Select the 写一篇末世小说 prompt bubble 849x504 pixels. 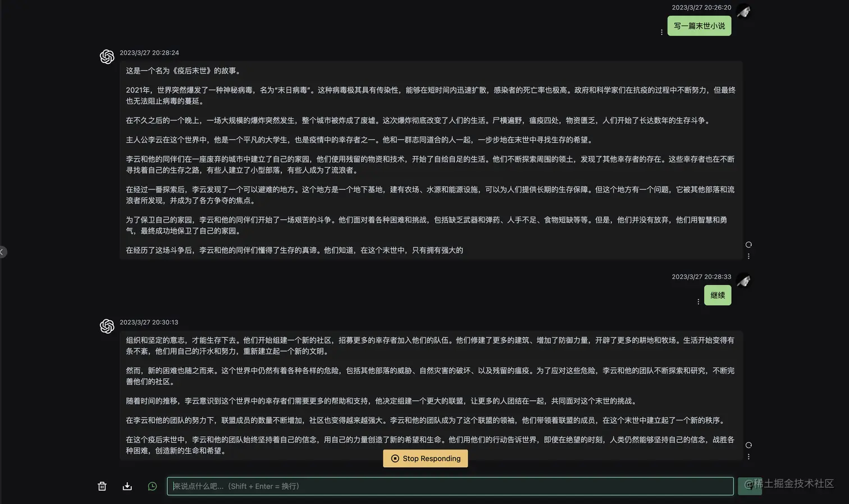[699, 26]
